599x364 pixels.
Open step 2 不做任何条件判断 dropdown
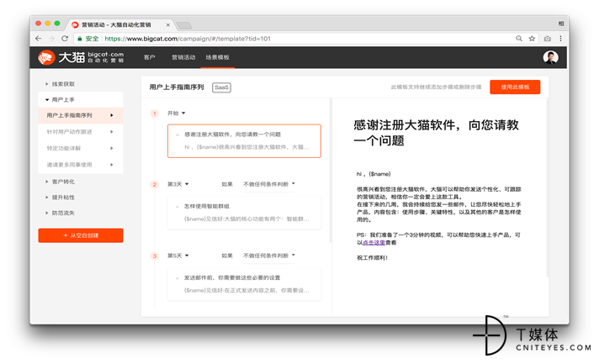[x=269, y=184]
